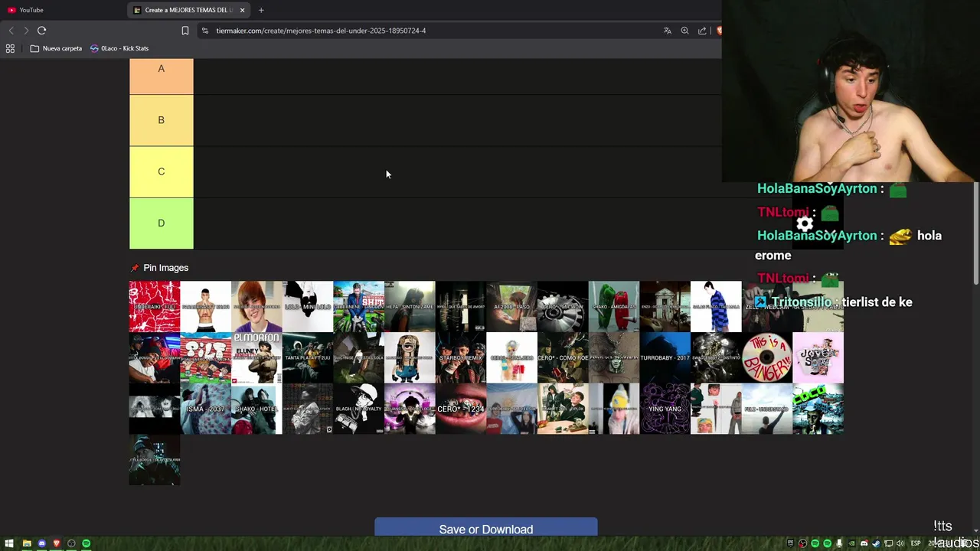Click the gear icon over the chat overlay
980x551 pixels.
point(804,223)
